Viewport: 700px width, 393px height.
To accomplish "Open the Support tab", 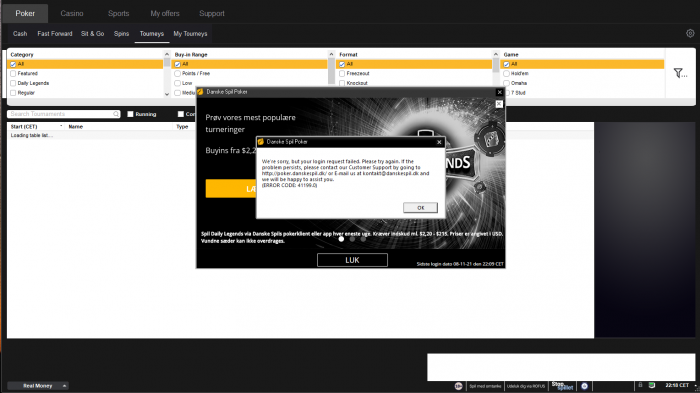I will 212,13.
